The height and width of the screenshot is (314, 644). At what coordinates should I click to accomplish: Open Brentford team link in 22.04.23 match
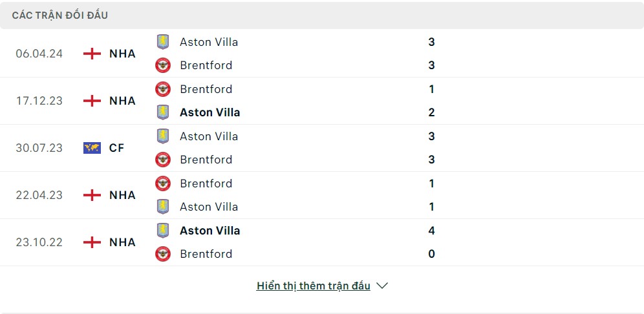[206, 183]
